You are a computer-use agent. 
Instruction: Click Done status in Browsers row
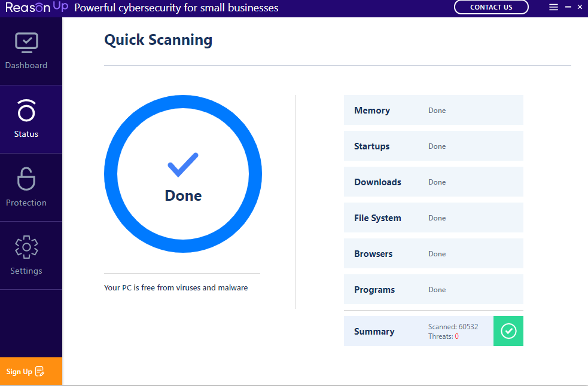(x=437, y=254)
